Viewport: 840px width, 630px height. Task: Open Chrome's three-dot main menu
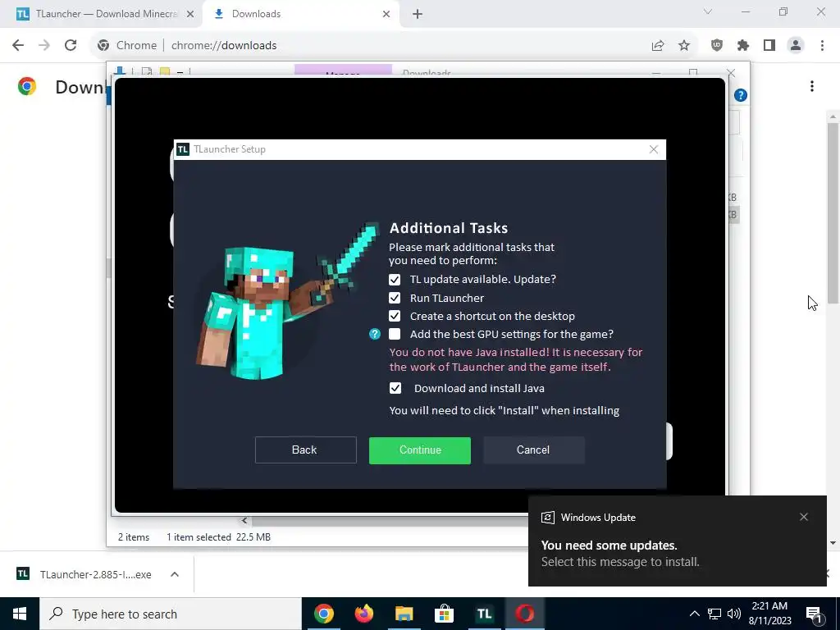822,46
